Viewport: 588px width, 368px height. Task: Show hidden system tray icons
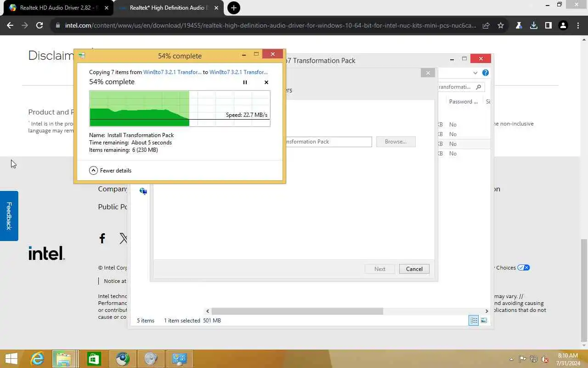point(511,359)
